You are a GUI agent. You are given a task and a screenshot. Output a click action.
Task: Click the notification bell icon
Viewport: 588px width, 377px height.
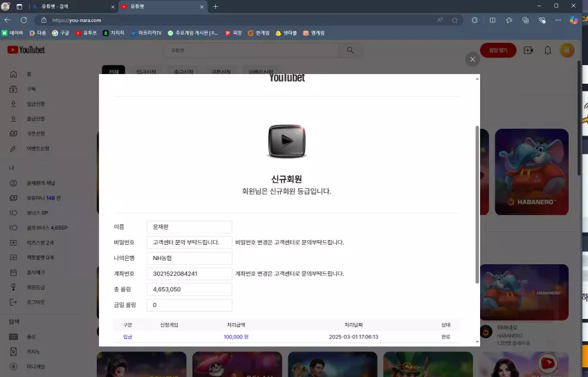(547, 50)
